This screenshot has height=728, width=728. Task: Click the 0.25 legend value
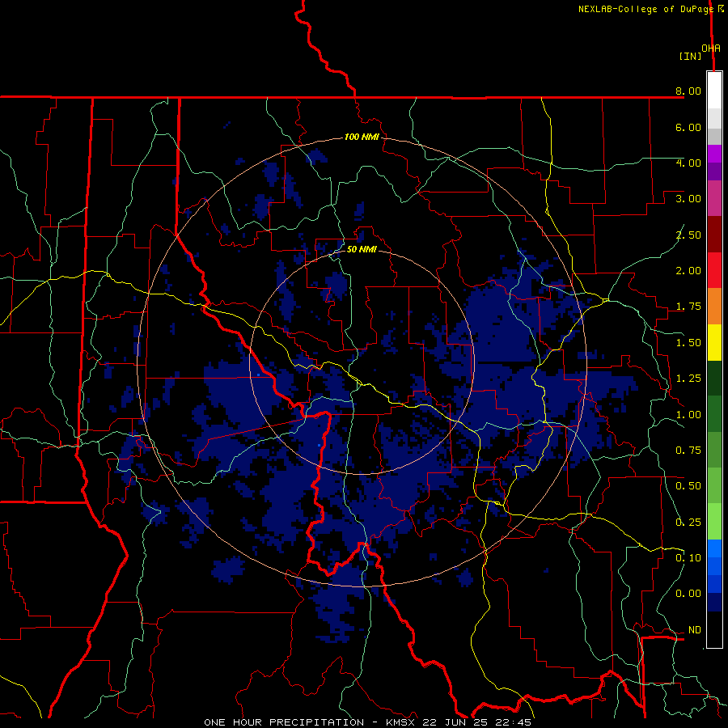(688, 523)
